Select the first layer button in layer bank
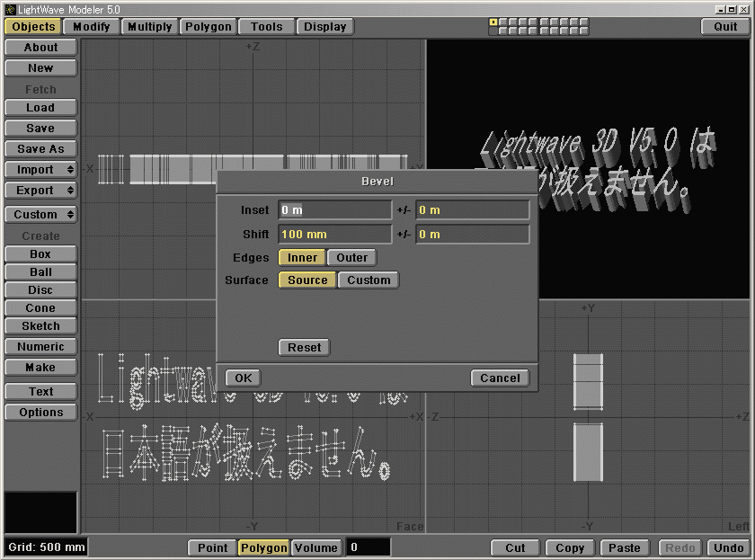 493,22
